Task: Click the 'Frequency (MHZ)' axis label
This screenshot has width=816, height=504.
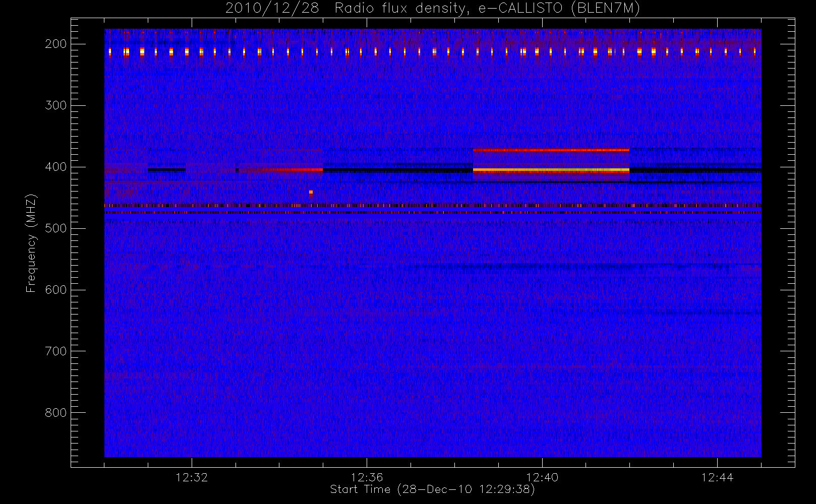Action: pos(31,243)
